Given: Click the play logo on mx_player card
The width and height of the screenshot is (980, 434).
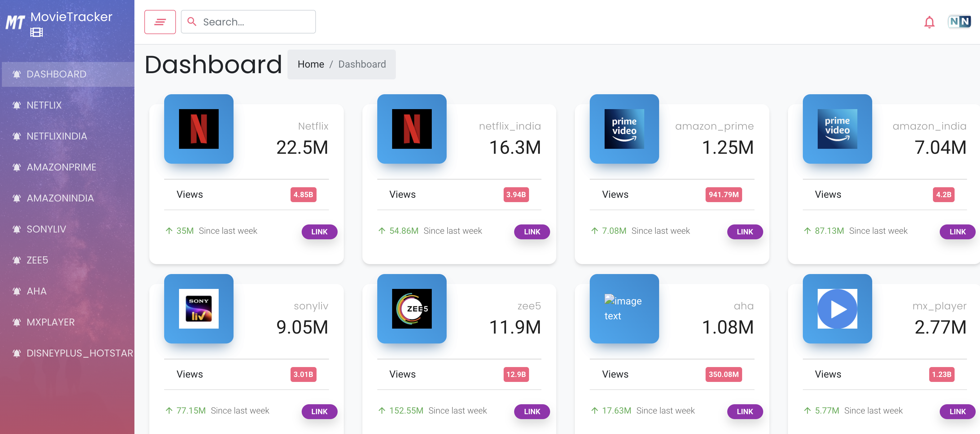Looking at the screenshot, I should pos(837,309).
